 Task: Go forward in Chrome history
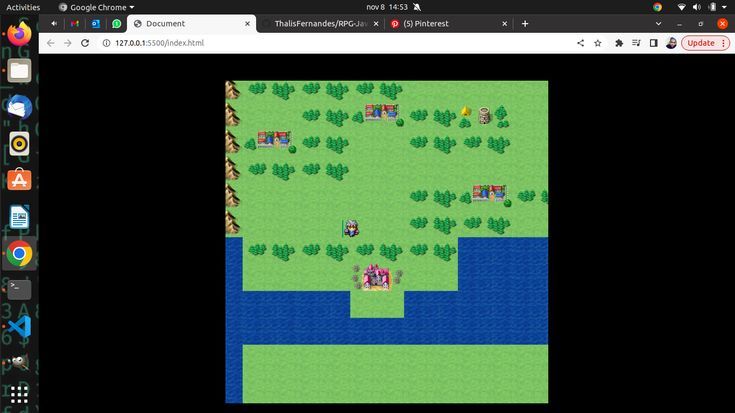point(68,43)
